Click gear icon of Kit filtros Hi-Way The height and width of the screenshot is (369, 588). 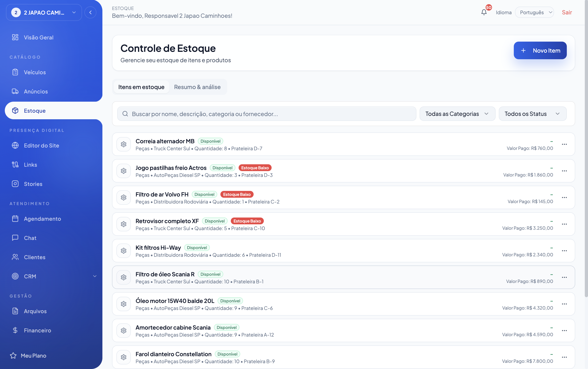click(124, 251)
